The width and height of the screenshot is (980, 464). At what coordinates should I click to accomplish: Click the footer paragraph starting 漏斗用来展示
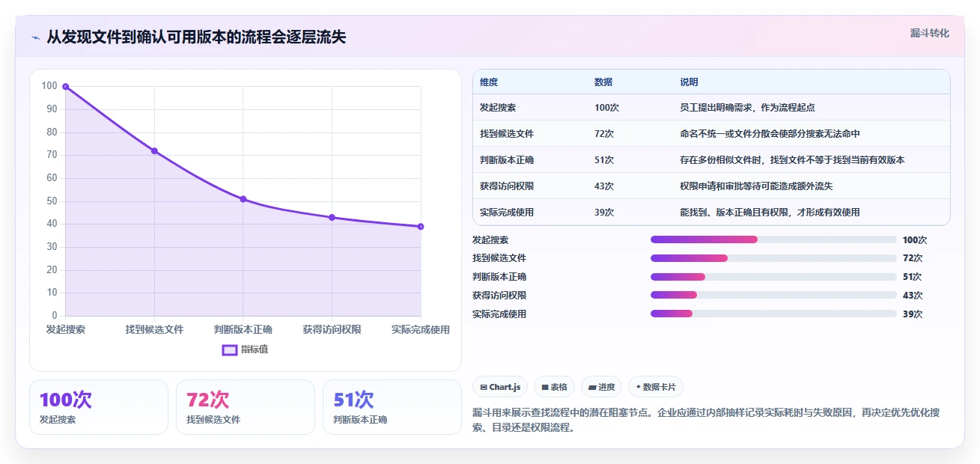[707, 421]
